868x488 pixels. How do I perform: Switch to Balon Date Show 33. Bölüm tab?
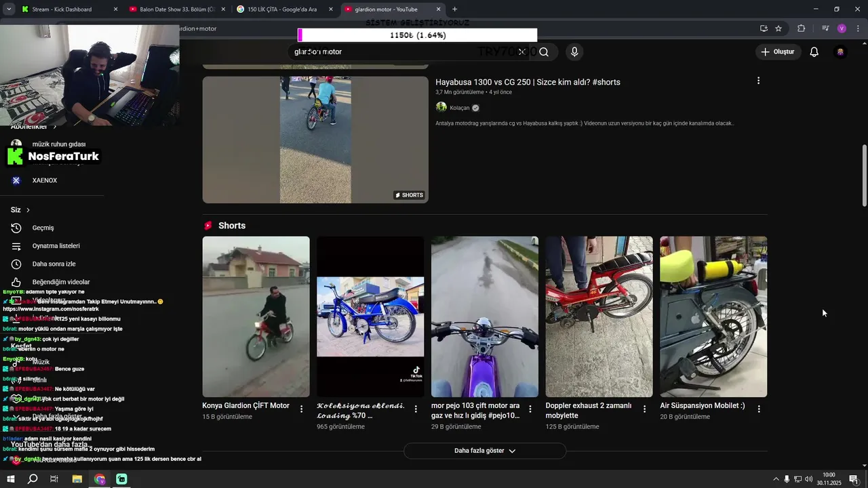[x=178, y=9]
